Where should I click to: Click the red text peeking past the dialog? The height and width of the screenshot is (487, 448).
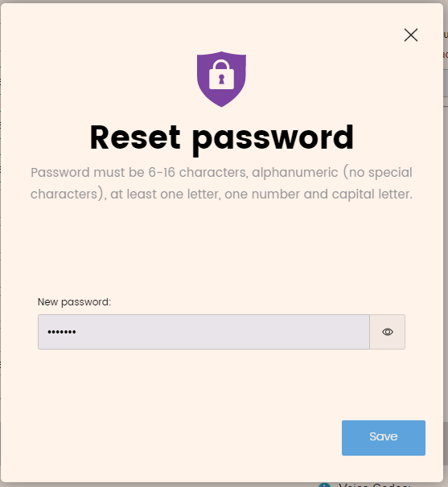click(x=446, y=55)
